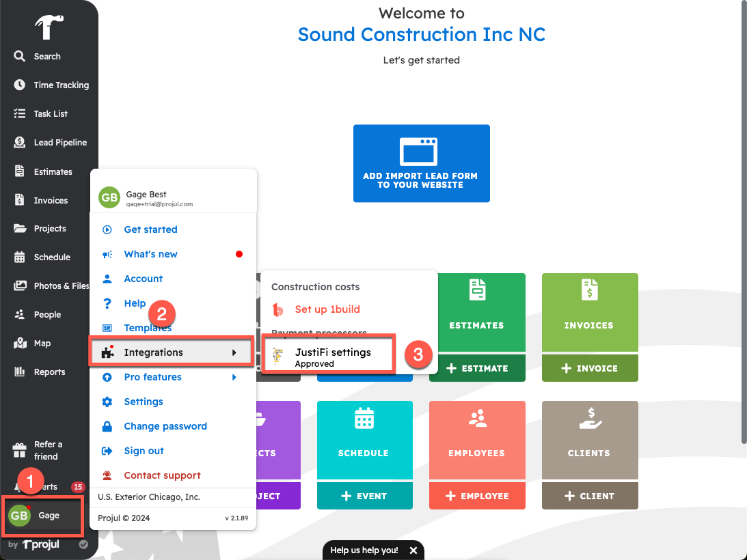Dismiss the Help us help you banner
The width and height of the screenshot is (747, 560).
[x=413, y=550]
